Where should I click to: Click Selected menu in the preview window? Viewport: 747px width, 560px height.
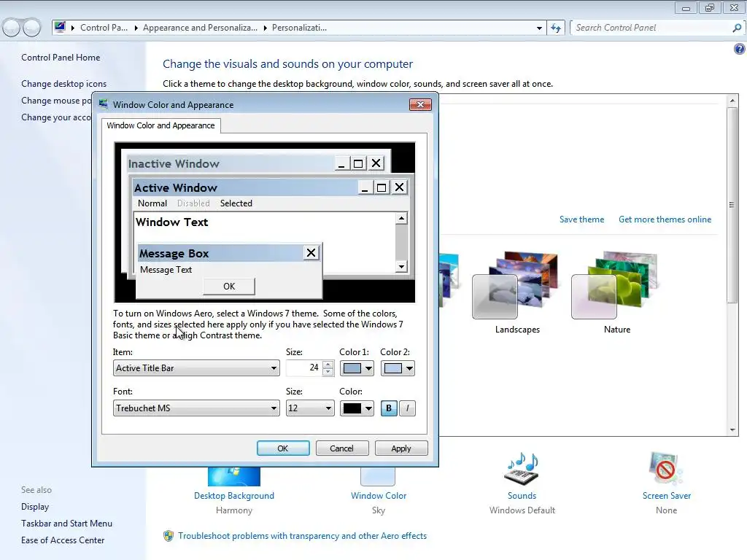pyautogui.click(x=236, y=203)
